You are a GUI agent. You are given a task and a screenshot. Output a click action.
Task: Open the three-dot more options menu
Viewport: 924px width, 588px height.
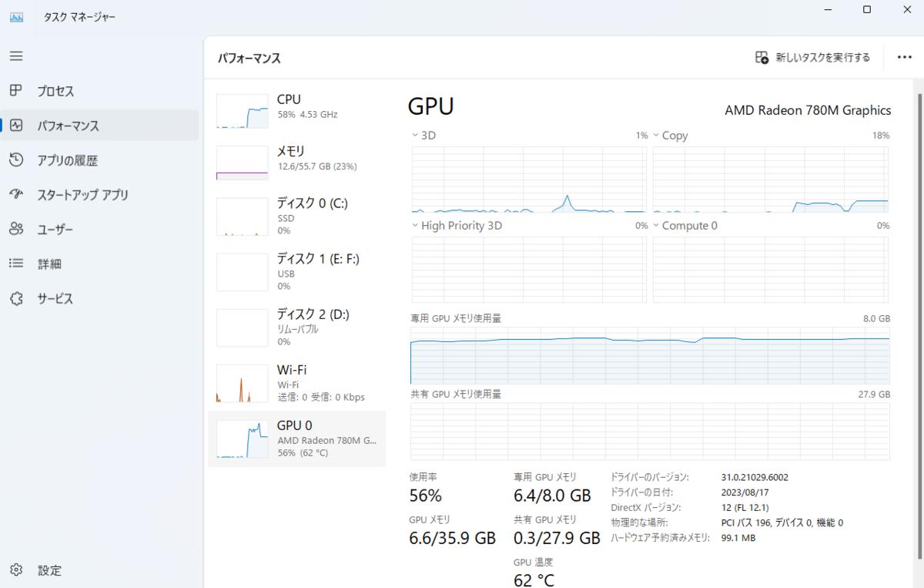pos(905,57)
